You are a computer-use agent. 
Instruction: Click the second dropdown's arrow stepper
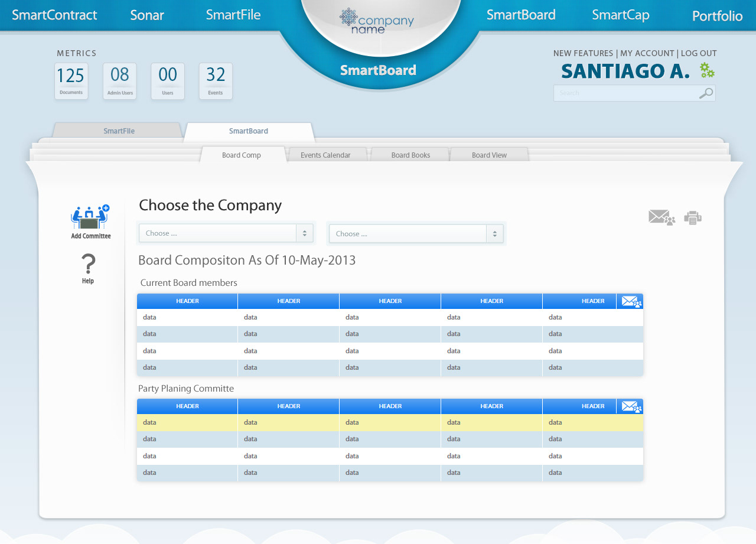pos(495,234)
